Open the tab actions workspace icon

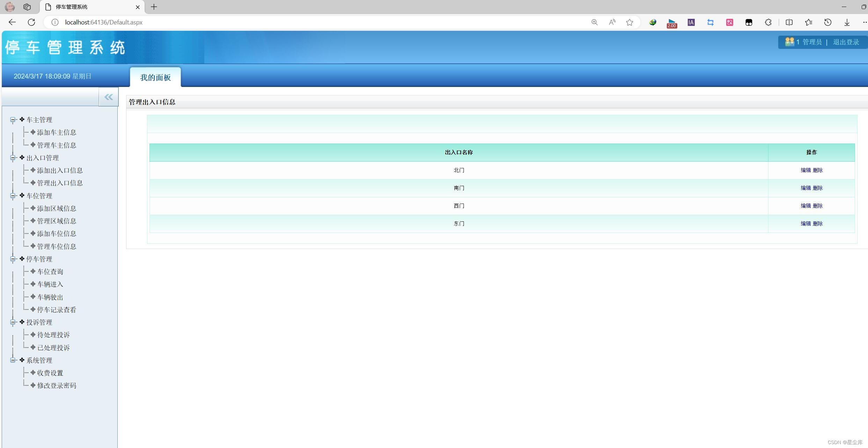tap(27, 7)
